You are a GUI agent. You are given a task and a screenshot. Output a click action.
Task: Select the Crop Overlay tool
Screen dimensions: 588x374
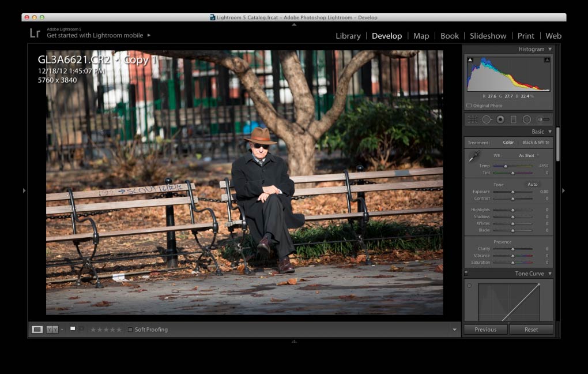pyautogui.click(x=473, y=119)
